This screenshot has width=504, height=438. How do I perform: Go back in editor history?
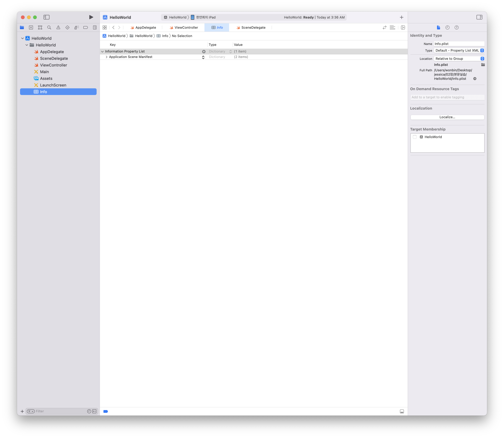coord(113,27)
